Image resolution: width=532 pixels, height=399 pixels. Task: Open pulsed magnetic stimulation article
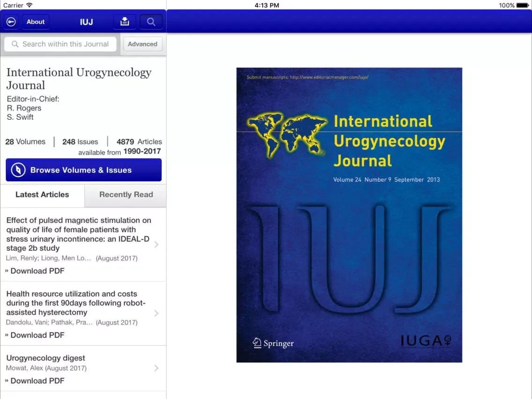[79, 234]
